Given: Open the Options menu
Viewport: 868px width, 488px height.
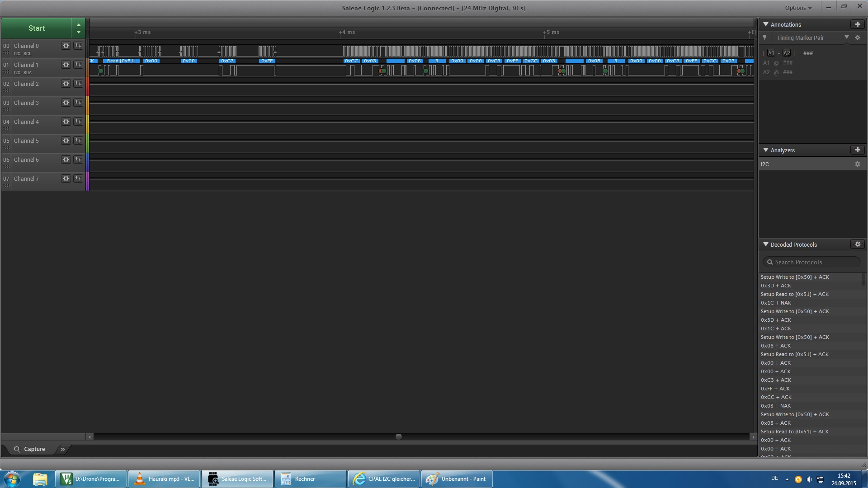Looking at the screenshot, I should pos(798,8).
